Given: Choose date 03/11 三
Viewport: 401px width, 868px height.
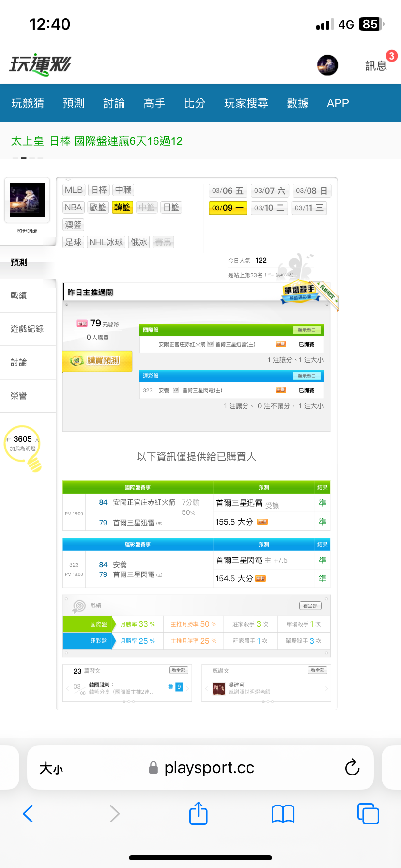Looking at the screenshot, I should [x=309, y=208].
